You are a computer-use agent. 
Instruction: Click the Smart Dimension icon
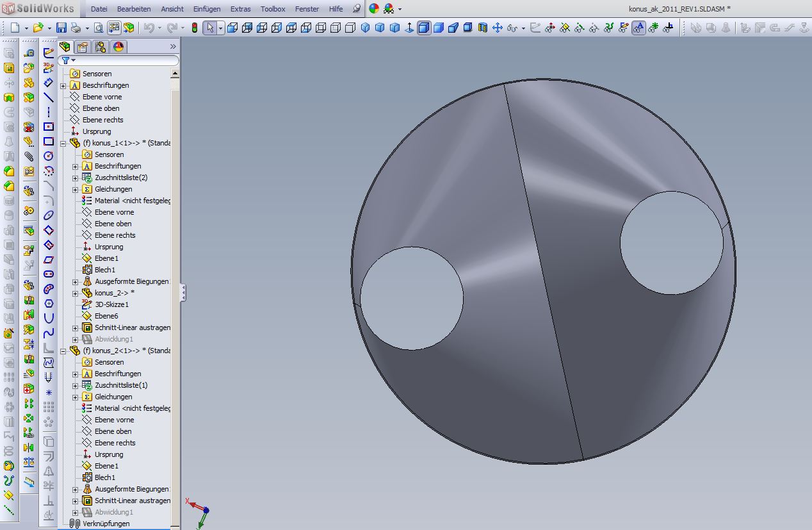[x=49, y=83]
